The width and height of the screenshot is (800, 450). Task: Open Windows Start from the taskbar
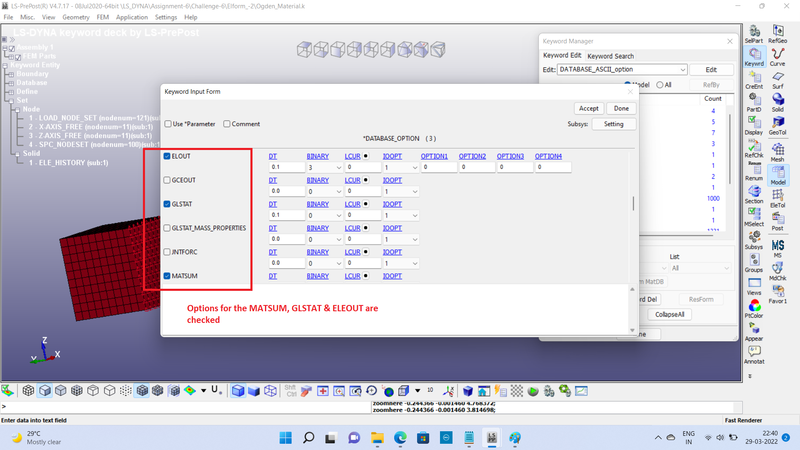[286, 438]
